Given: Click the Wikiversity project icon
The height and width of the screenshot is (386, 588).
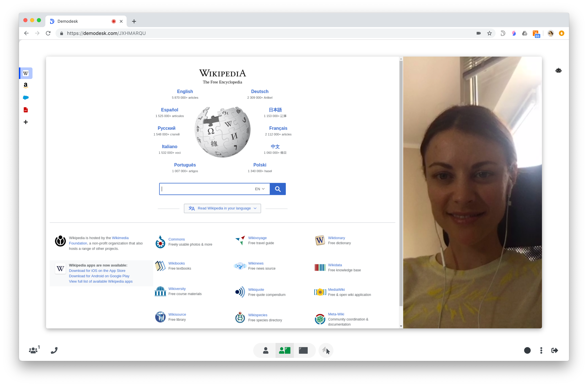Looking at the screenshot, I should (160, 291).
